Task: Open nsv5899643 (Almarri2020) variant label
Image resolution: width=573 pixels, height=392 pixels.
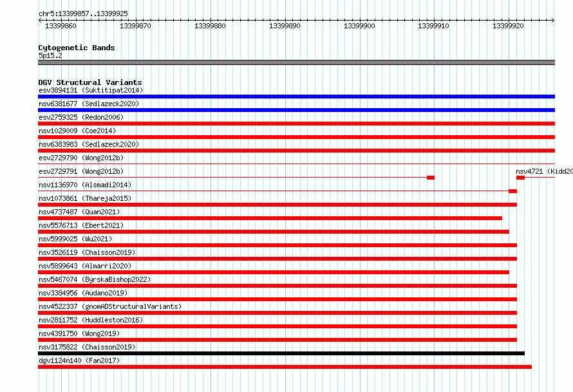Action: pos(85,266)
